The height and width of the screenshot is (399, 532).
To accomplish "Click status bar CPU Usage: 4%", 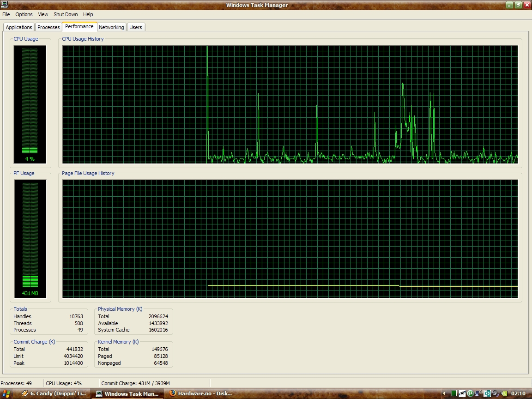I will click(x=64, y=383).
